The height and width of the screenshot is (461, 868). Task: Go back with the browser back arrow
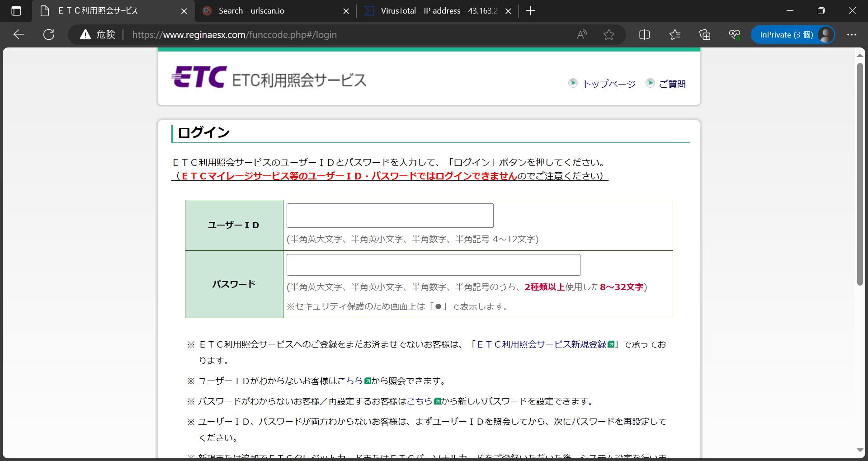(19, 35)
